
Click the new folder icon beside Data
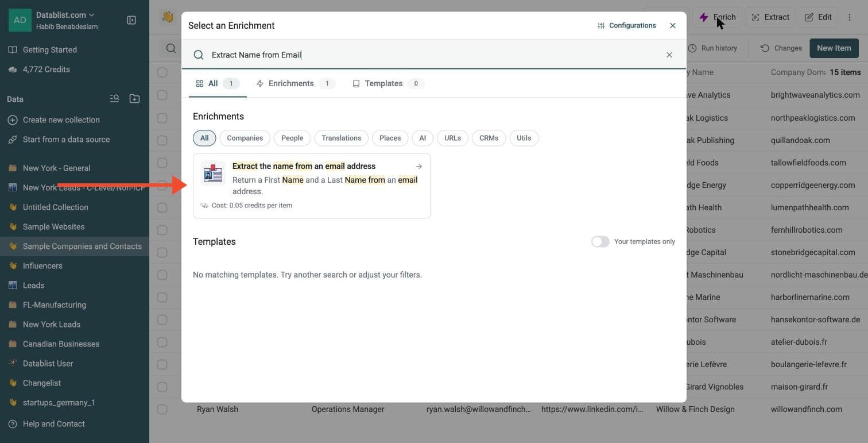[x=134, y=99]
